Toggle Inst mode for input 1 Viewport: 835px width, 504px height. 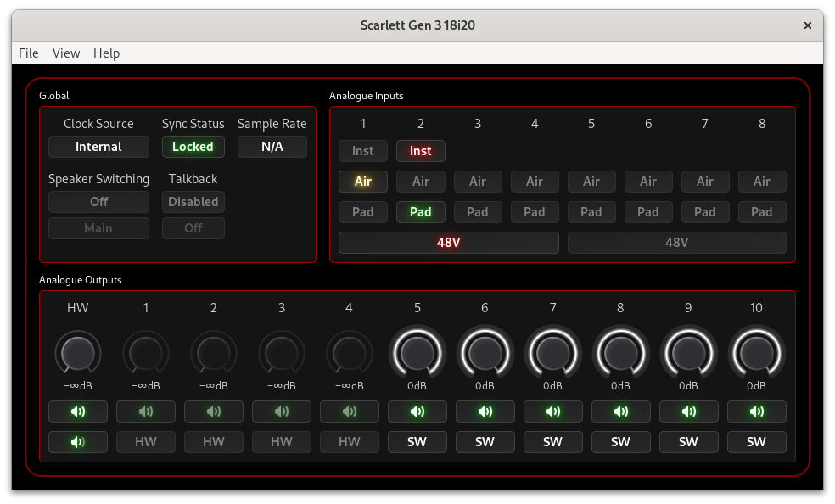click(363, 151)
